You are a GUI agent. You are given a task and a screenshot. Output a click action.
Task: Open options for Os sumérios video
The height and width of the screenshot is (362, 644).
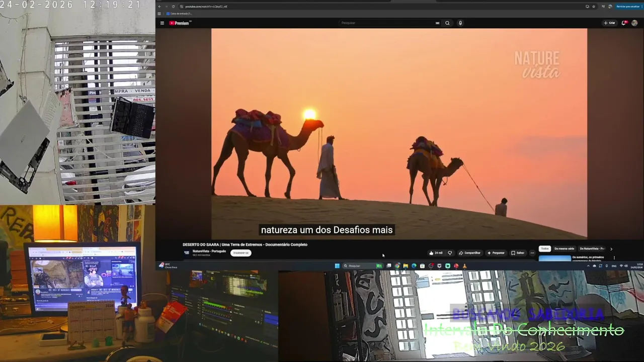click(614, 258)
